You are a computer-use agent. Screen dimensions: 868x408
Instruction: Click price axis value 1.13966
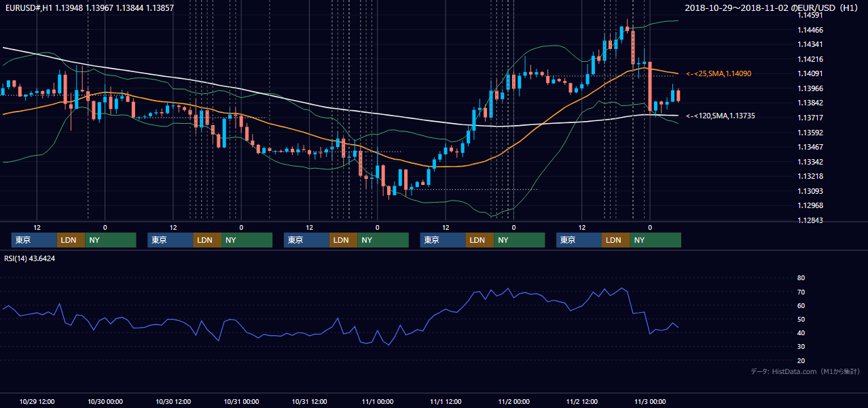[x=810, y=88]
